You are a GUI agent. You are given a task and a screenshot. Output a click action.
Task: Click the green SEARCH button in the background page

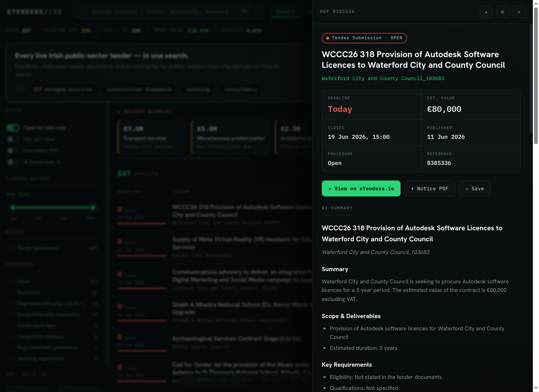coord(286,12)
